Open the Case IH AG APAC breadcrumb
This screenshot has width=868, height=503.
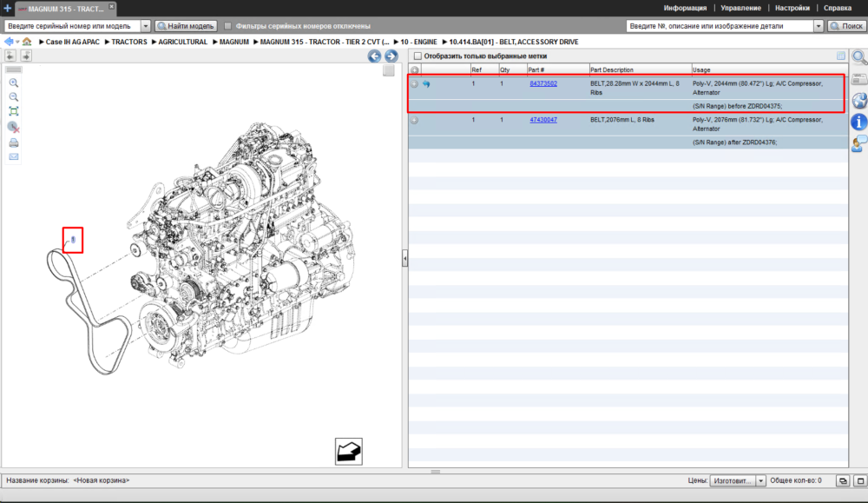click(73, 42)
